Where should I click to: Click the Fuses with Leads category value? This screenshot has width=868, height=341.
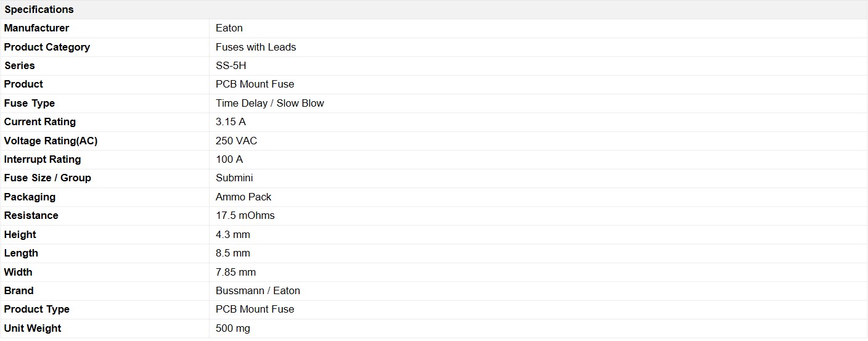[x=256, y=47]
